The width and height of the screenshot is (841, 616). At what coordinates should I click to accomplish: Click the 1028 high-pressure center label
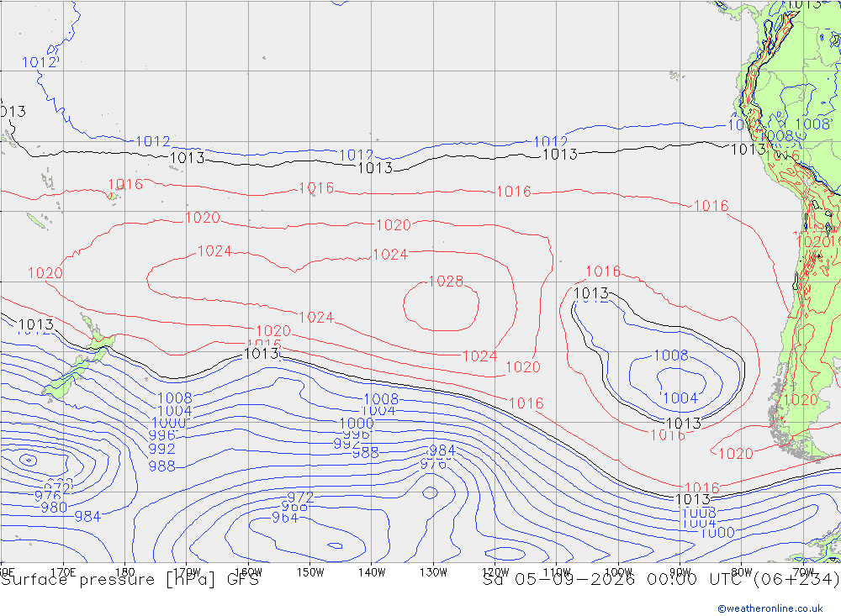coord(446,281)
